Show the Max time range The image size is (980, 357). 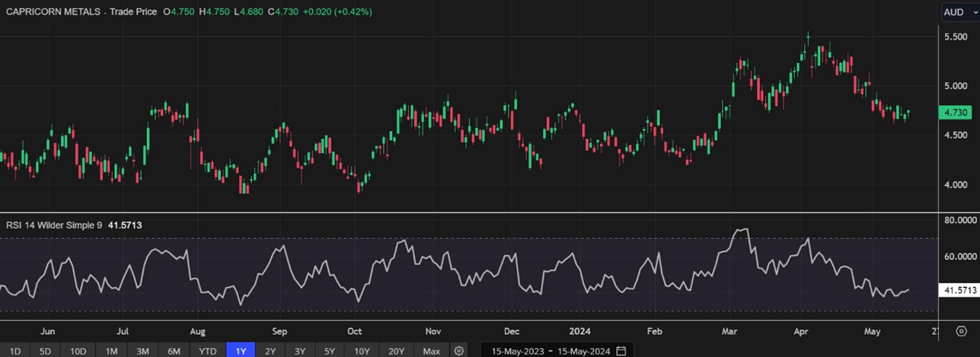[432, 351]
